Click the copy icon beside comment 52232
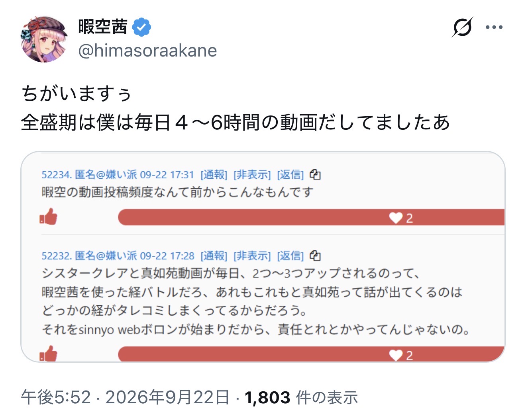 click(x=315, y=255)
